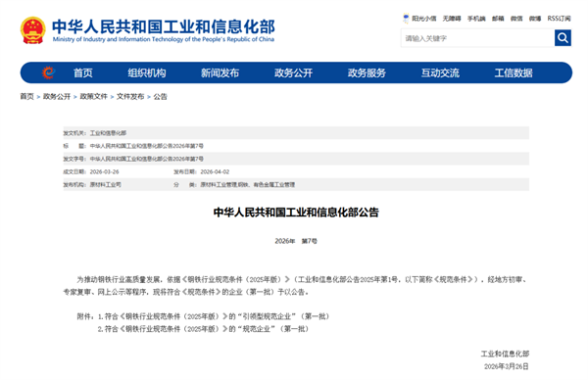Select 政务公开 in the navigation bar

(293, 72)
